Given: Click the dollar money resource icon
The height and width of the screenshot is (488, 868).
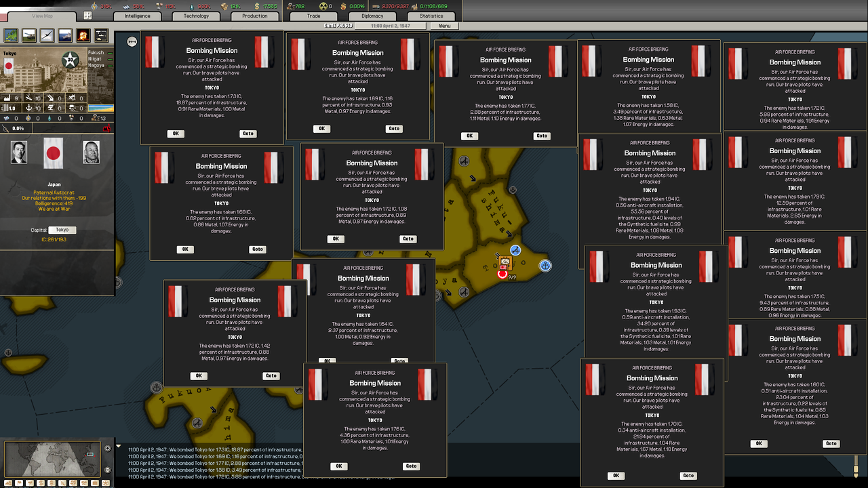Looking at the screenshot, I should [257, 6].
